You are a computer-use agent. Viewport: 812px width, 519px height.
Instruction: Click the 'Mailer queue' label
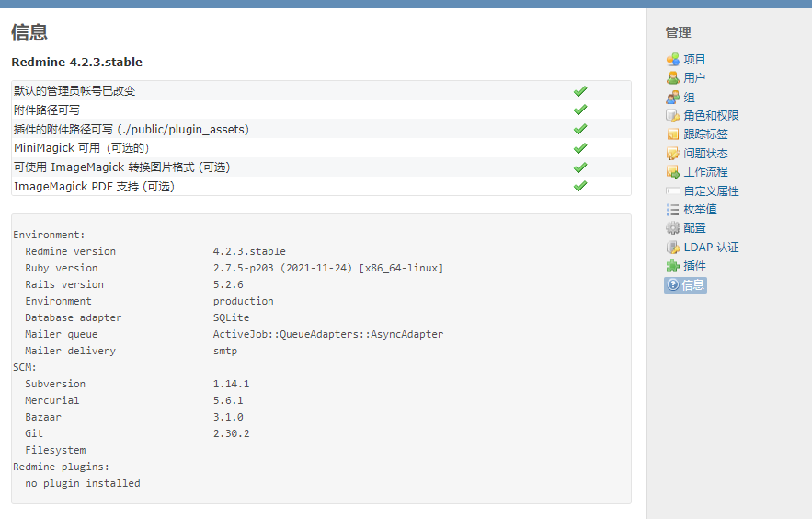tap(61, 334)
